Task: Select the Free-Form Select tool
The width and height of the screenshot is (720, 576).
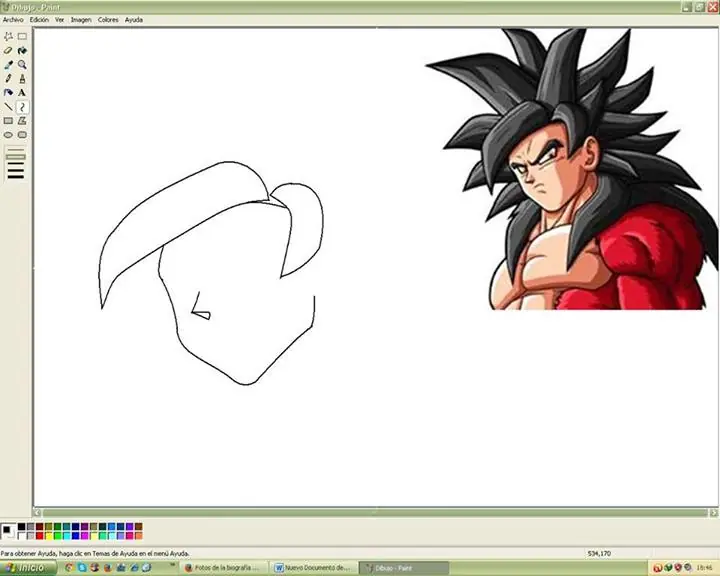Action: click(8, 36)
